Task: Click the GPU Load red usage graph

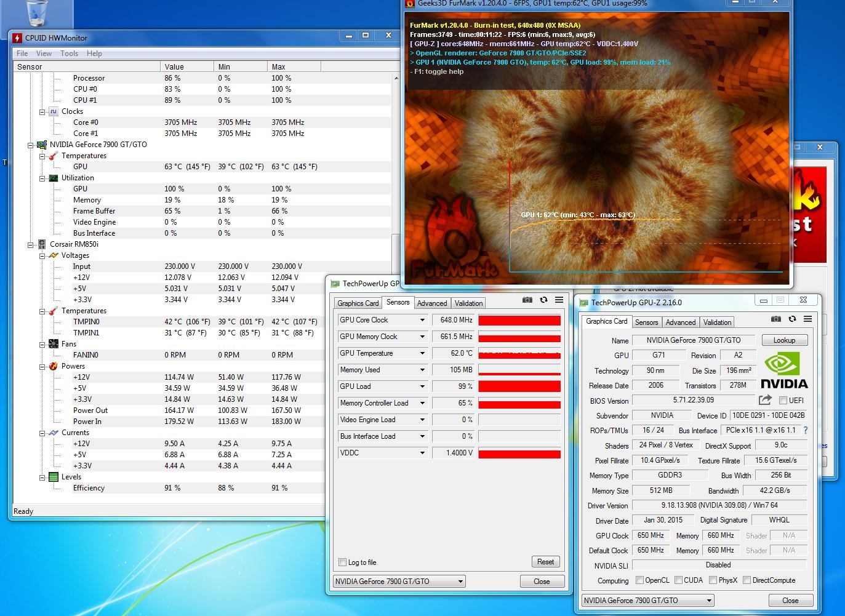Action: tap(519, 386)
